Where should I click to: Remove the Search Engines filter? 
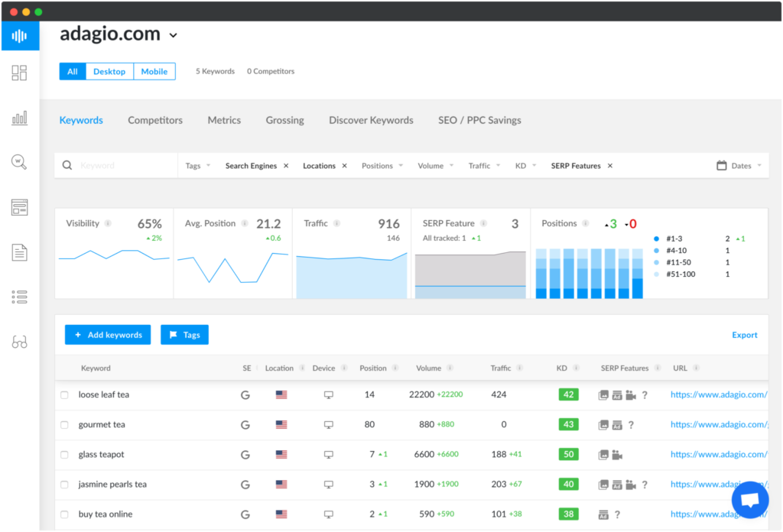coord(286,166)
